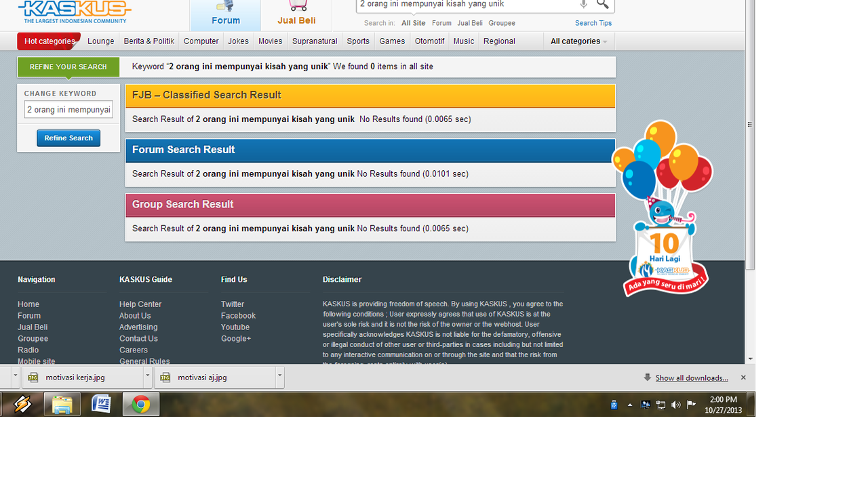
Task: Click the Refine Your Search header
Action: point(68,67)
